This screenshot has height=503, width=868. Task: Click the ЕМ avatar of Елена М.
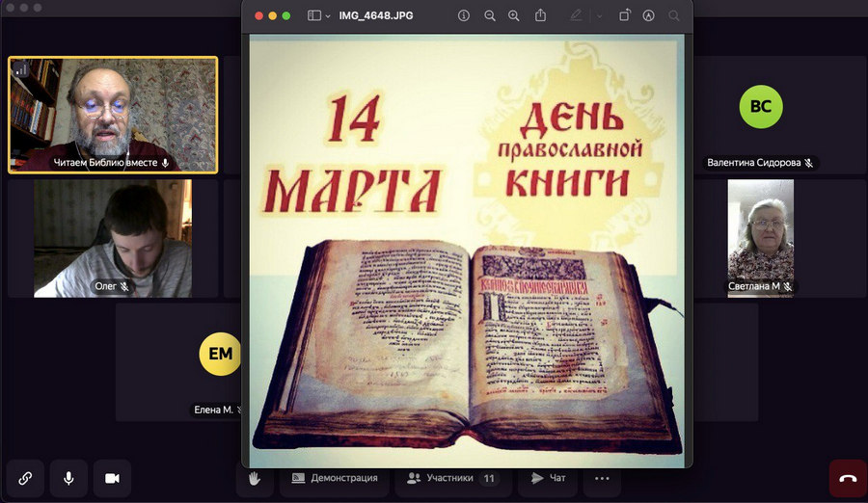[220, 355]
